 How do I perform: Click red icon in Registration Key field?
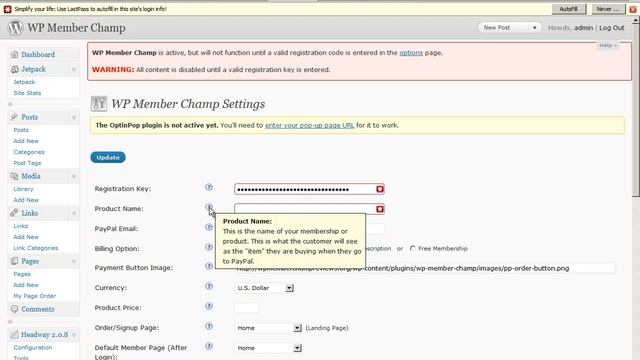click(x=380, y=189)
